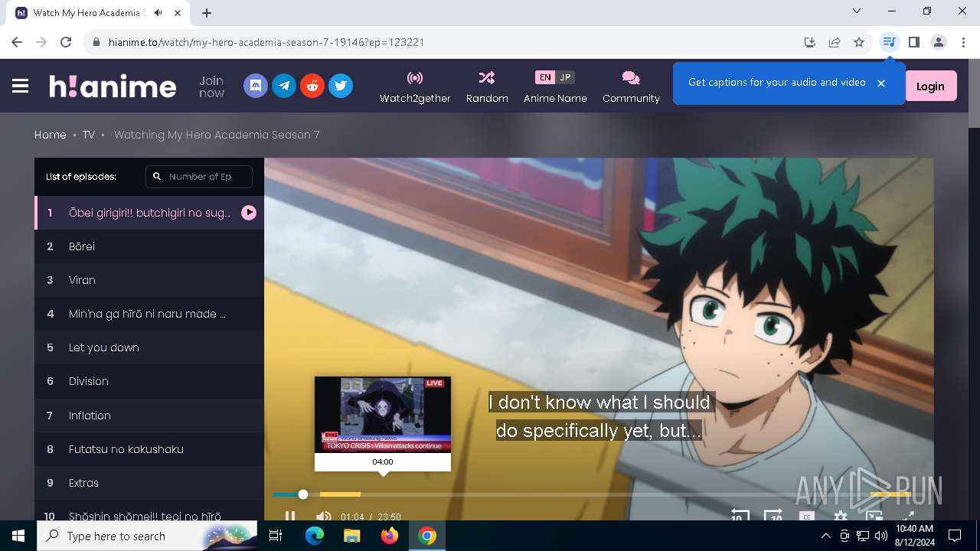Select episode 7 Inflation
This screenshot has height=551, width=980.
pos(149,416)
